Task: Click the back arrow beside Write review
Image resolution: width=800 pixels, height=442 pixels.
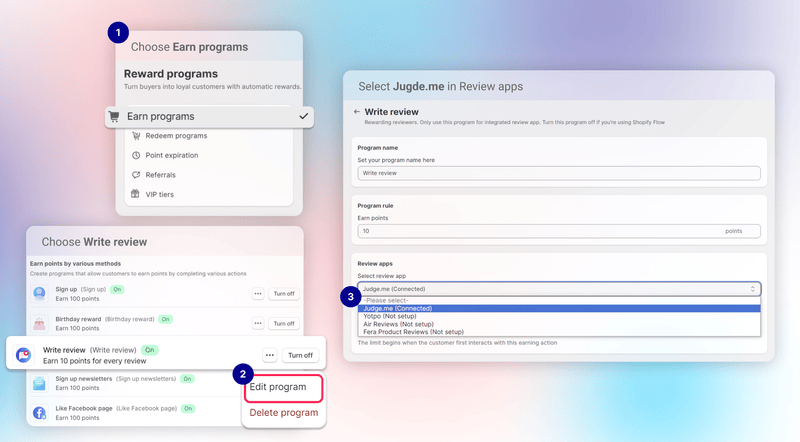Action: 357,111
